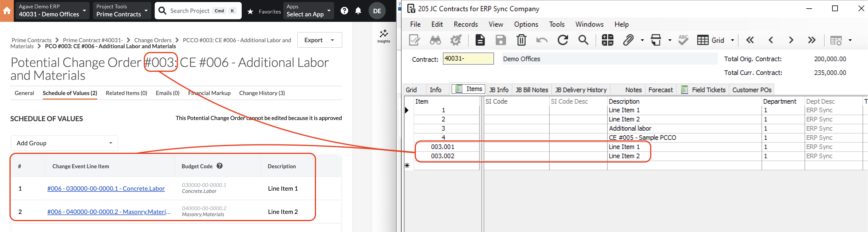Switch to Change History (3) tab
This screenshot has width=868, height=232.
point(262,93)
